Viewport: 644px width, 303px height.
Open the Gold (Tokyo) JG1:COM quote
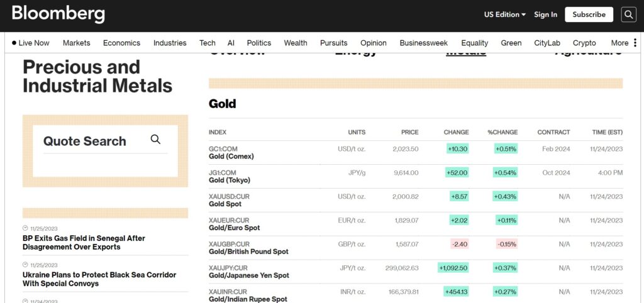(x=229, y=177)
